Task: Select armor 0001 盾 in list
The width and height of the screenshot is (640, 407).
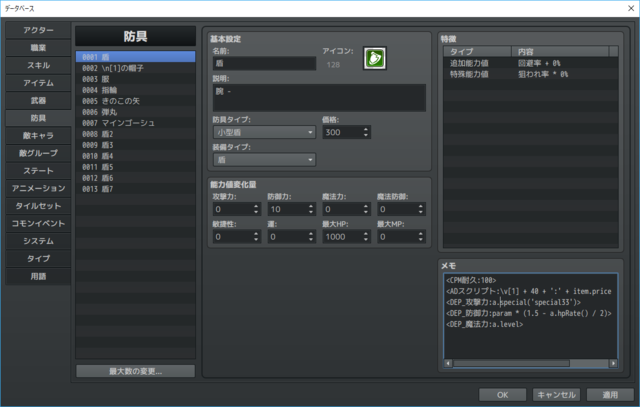Action: pyautogui.click(x=136, y=57)
